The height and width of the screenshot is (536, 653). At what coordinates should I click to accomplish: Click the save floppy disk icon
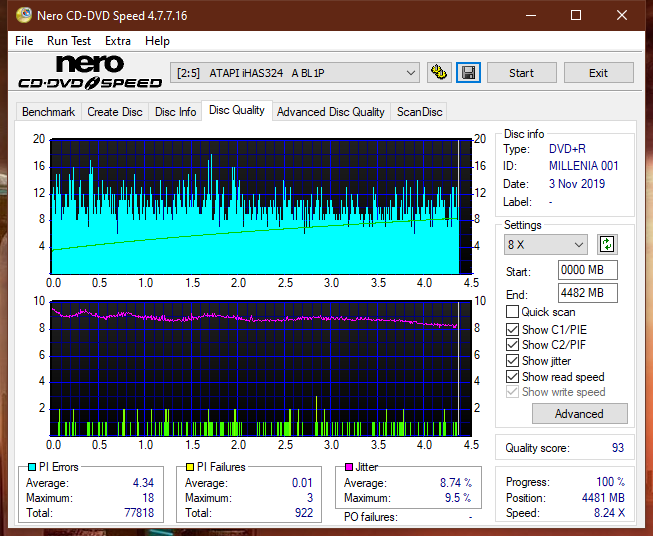(468, 73)
